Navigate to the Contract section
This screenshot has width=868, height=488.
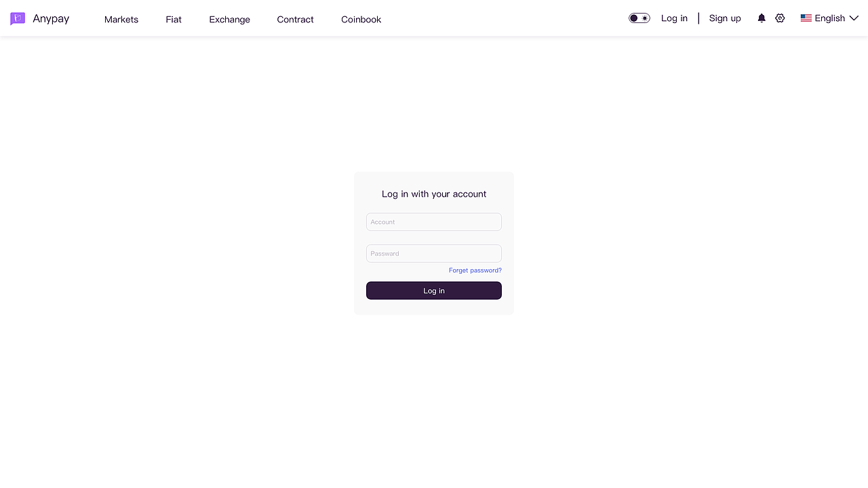(x=295, y=20)
